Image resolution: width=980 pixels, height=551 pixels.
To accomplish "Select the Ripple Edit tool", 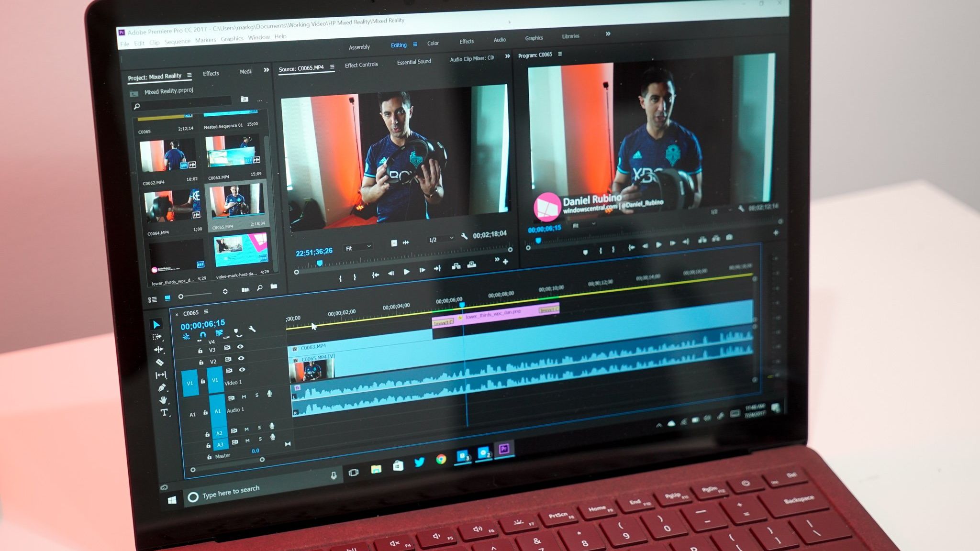I will pyautogui.click(x=158, y=350).
